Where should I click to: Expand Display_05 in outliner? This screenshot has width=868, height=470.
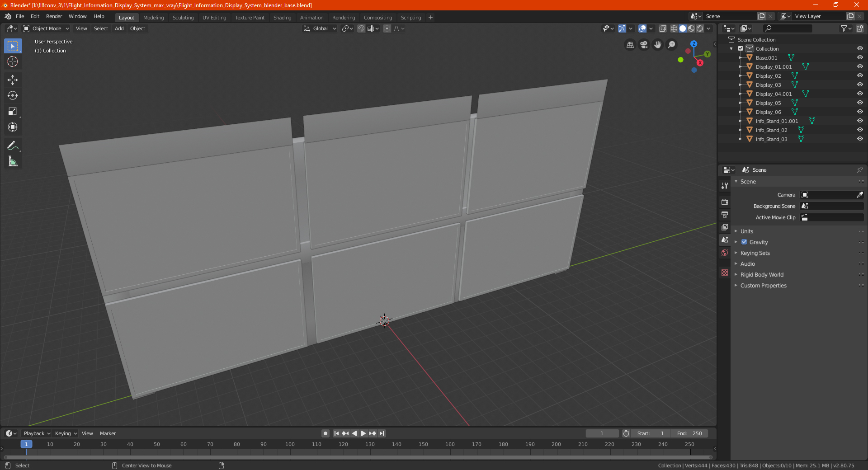(x=740, y=103)
